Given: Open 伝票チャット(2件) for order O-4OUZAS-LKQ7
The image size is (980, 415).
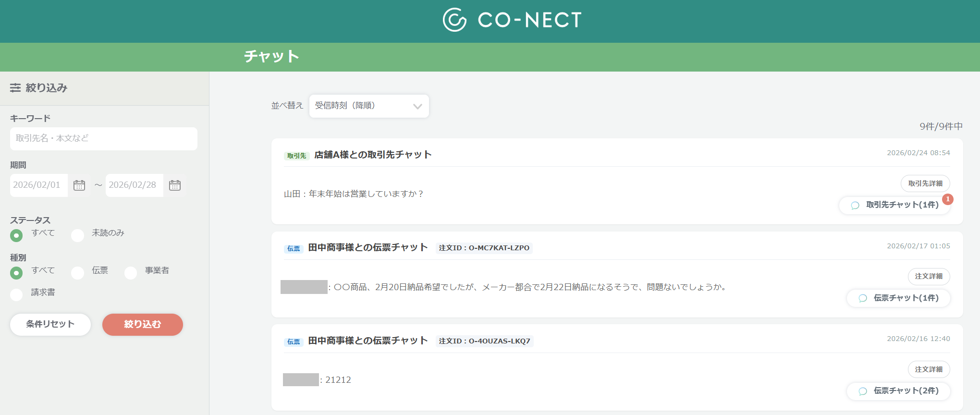Looking at the screenshot, I should coord(898,391).
